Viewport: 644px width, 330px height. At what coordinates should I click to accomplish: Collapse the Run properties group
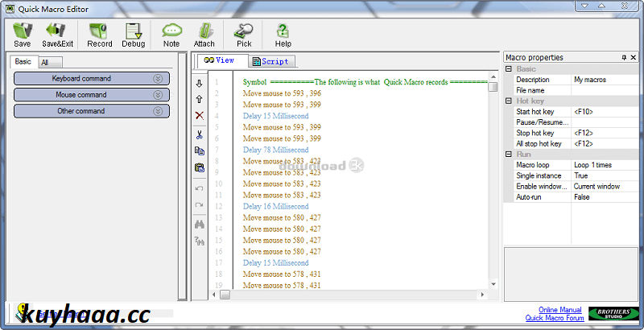pos(509,155)
